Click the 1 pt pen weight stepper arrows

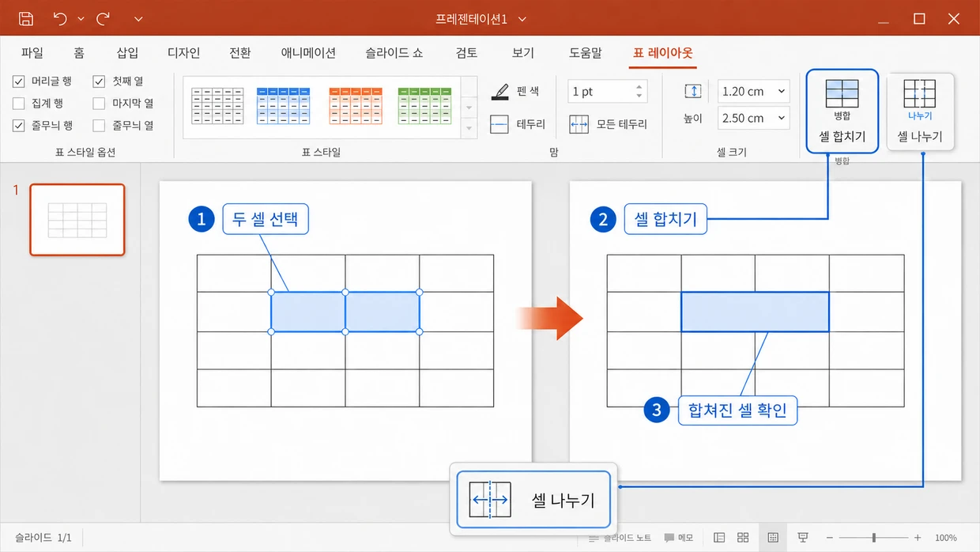pos(639,91)
